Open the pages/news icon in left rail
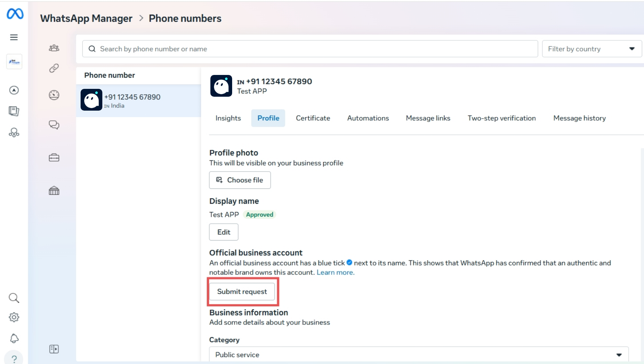 click(x=14, y=111)
